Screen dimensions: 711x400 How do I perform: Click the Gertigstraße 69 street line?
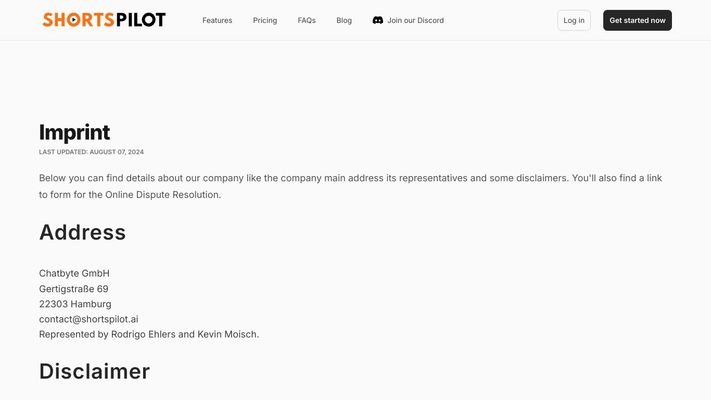73,289
